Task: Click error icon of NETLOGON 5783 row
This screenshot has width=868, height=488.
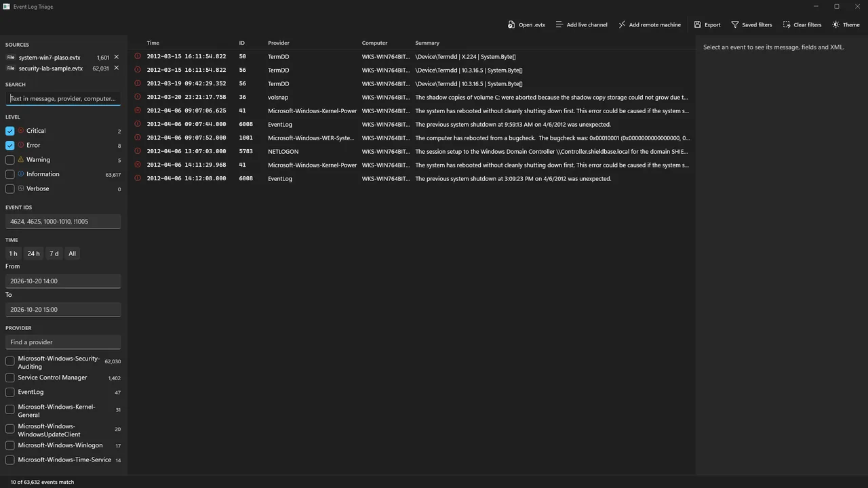Action: tap(138, 151)
